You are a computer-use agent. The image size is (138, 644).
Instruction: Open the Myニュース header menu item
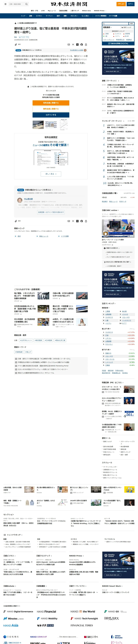coord(52,11)
